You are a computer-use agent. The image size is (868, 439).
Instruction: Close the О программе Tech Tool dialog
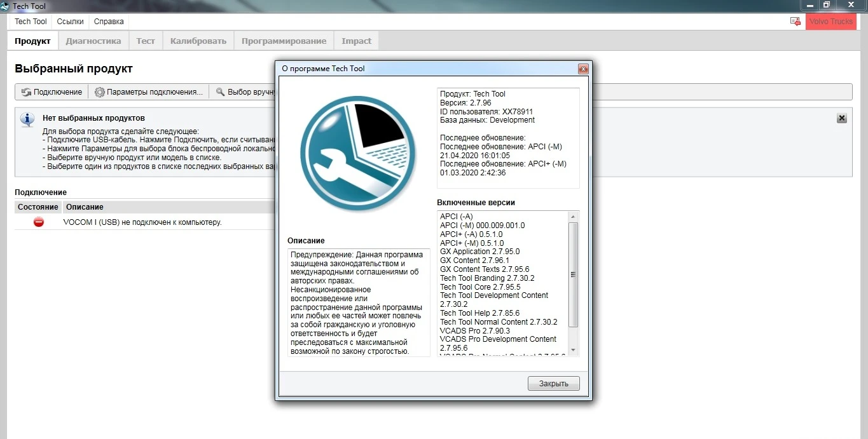[582, 69]
